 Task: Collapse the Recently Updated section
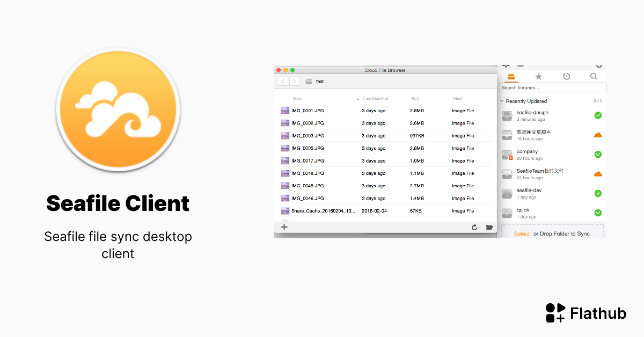click(x=502, y=101)
